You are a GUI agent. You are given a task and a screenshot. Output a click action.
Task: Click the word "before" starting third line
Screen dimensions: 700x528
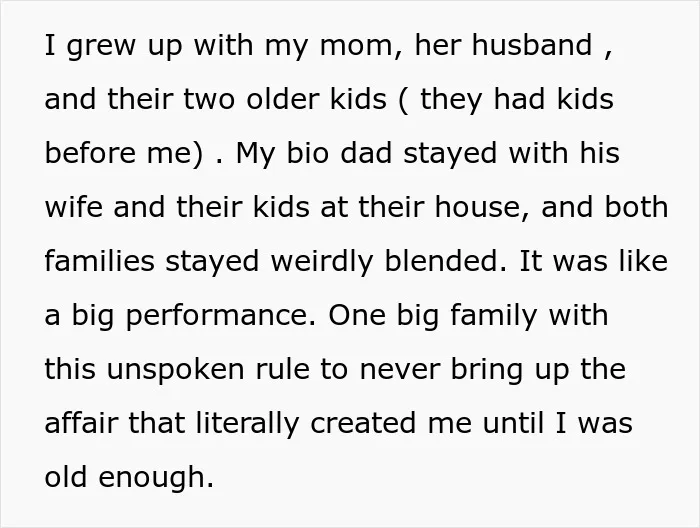(91, 153)
